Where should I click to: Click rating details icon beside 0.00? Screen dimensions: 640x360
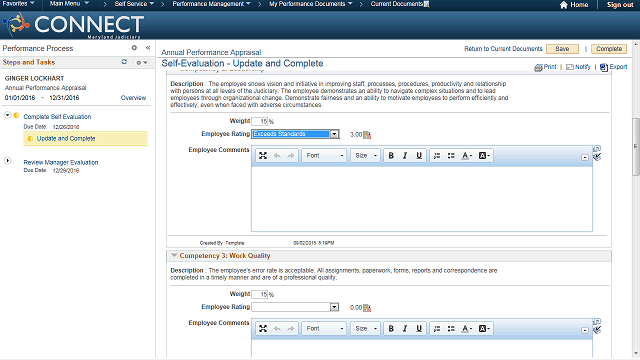tap(367, 308)
